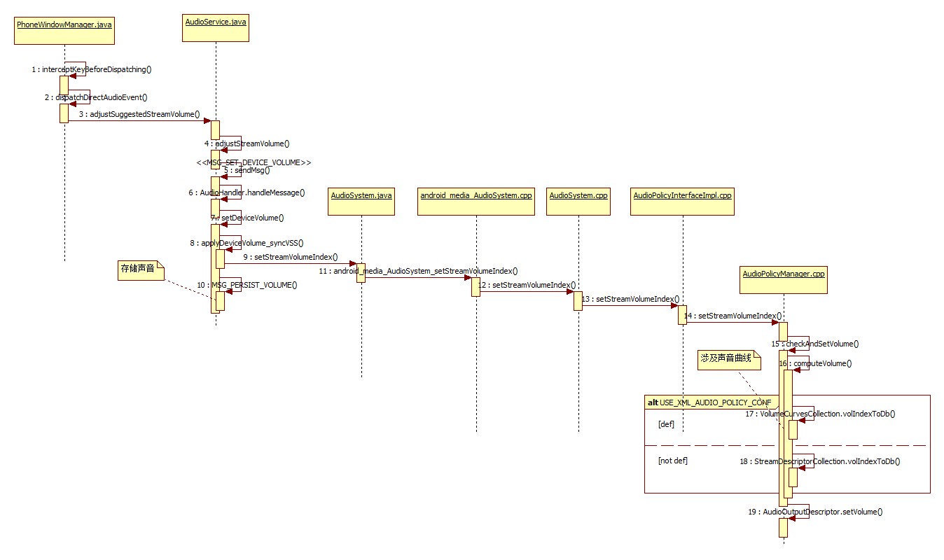Click the [not def] guard condition
Viewport: 944px width, 560px height.
673,461
